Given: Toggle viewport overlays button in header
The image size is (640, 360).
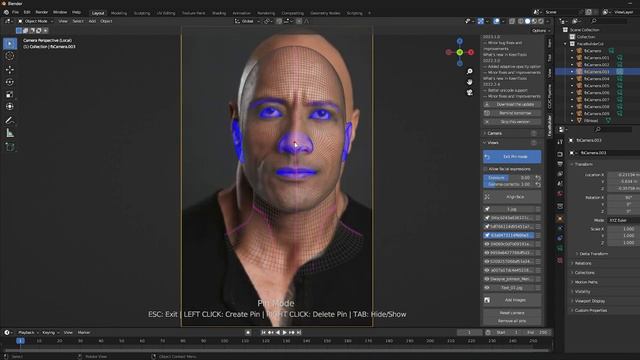Looking at the screenshot, I should tap(496, 21).
